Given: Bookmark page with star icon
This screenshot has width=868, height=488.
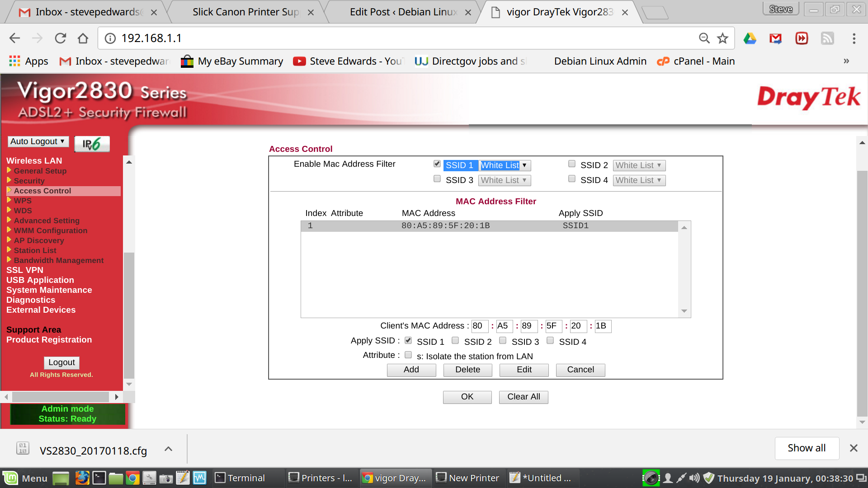Looking at the screenshot, I should pos(722,38).
